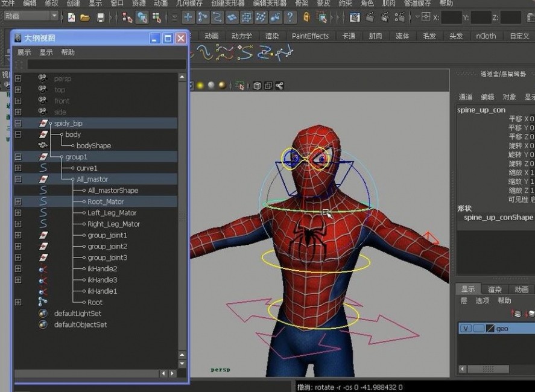This screenshot has width=535, height=392.
Task: Expand the top camera node
Action: click(x=18, y=90)
